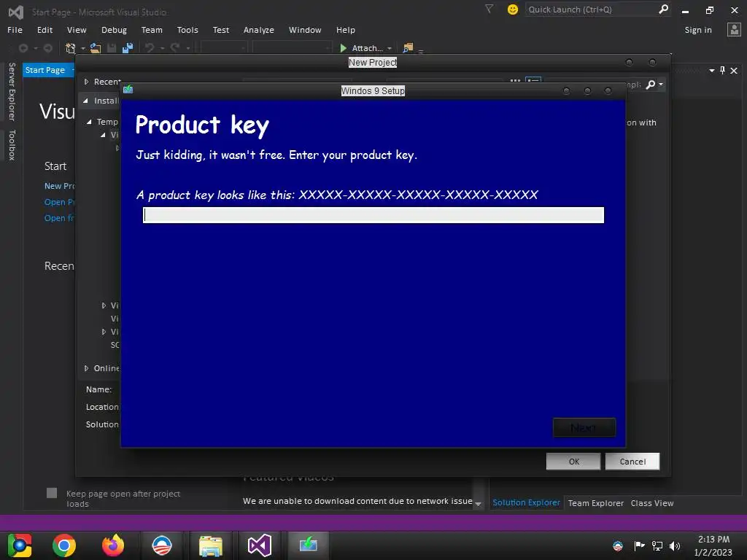Open the Team menu

pyautogui.click(x=152, y=30)
